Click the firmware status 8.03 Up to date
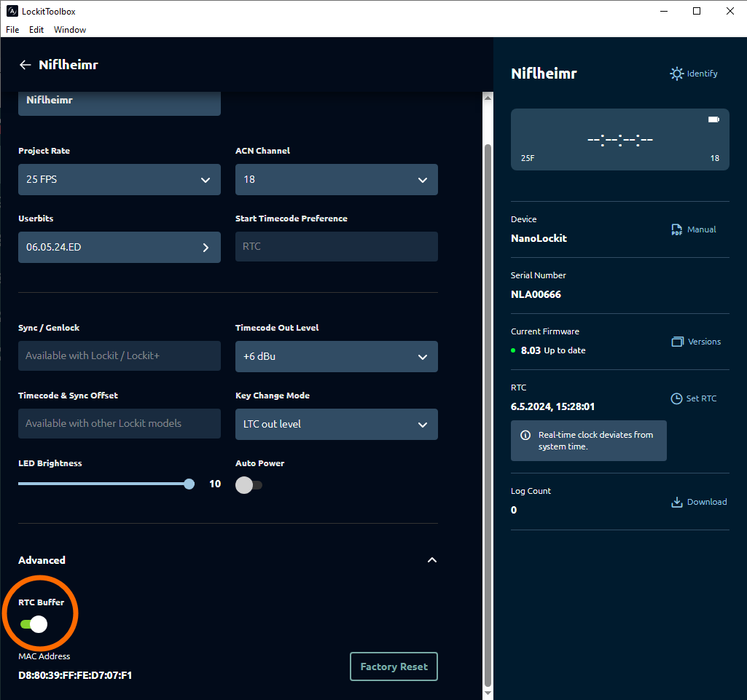Screen dimensions: 747x700 coord(553,350)
